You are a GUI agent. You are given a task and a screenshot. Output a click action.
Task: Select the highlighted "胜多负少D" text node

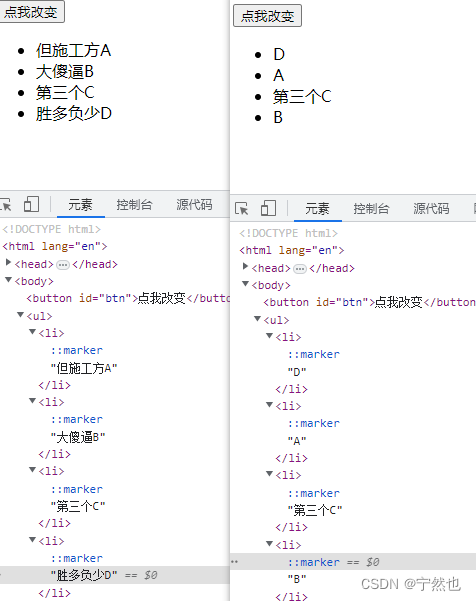tap(84, 575)
